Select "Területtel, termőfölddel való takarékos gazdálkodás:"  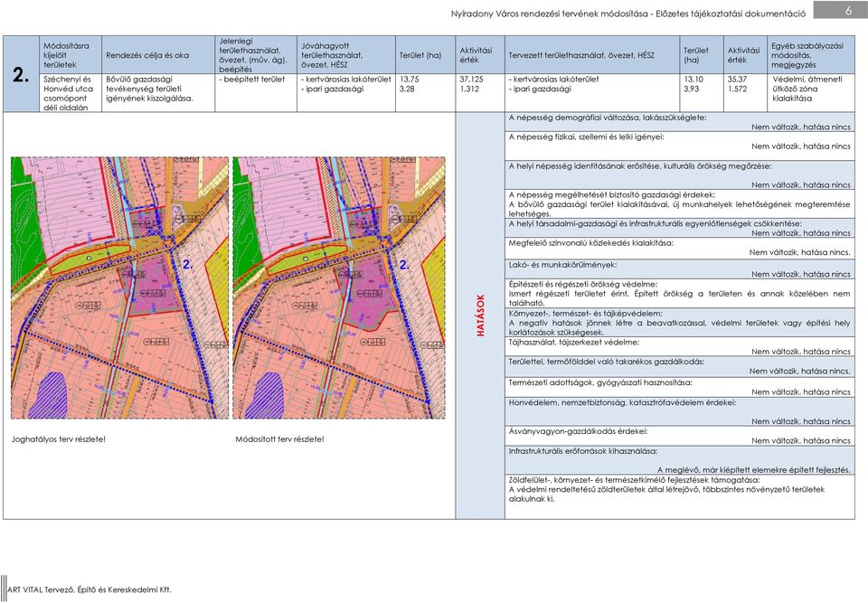[x=607, y=362]
